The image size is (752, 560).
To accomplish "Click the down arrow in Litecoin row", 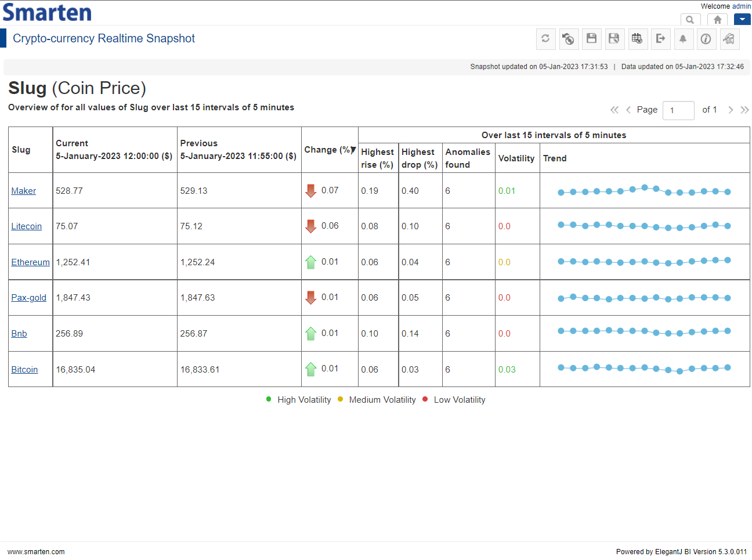I will [x=311, y=226].
